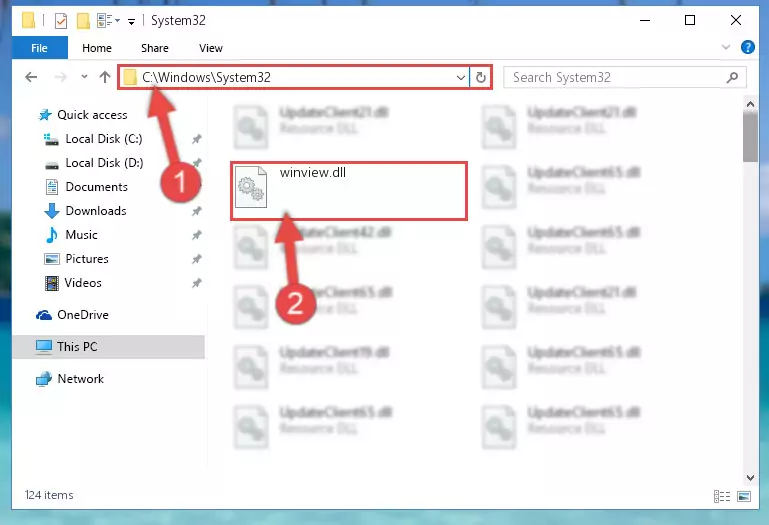
Task: Open Local Disk (D:) in the sidebar
Action: coord(104,163)
